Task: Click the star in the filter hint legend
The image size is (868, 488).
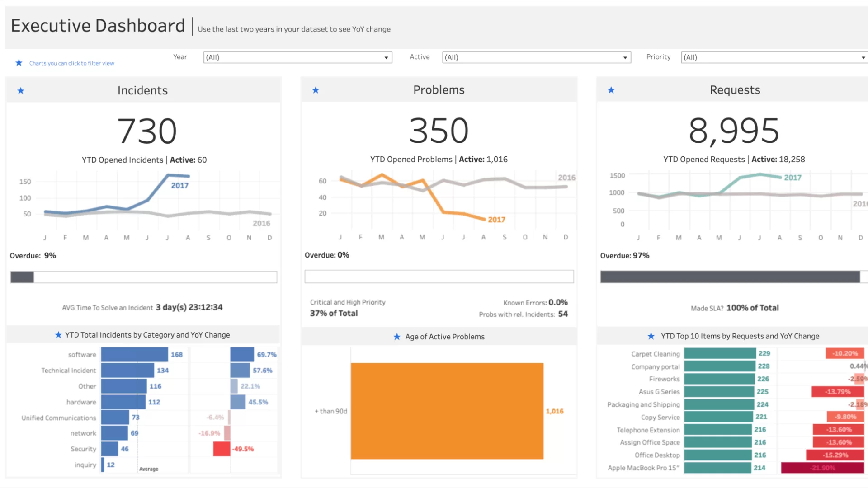Action: tap(19, 63)
